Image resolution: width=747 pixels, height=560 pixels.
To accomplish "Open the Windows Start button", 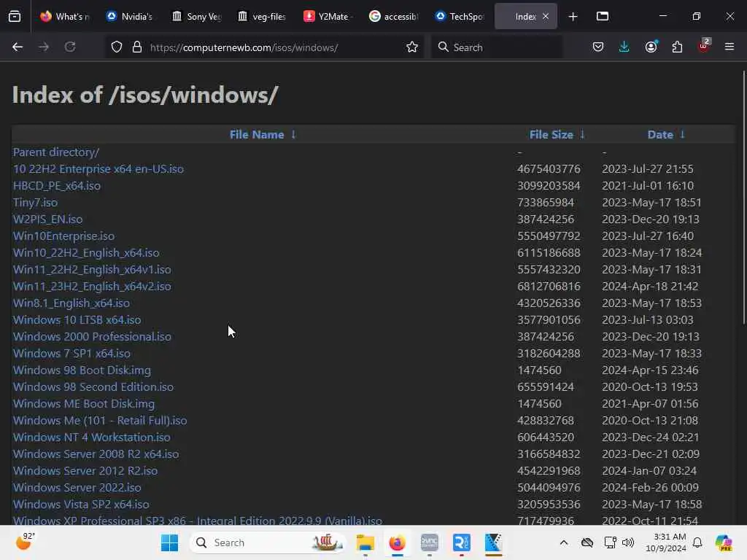I will coord(169,542).
